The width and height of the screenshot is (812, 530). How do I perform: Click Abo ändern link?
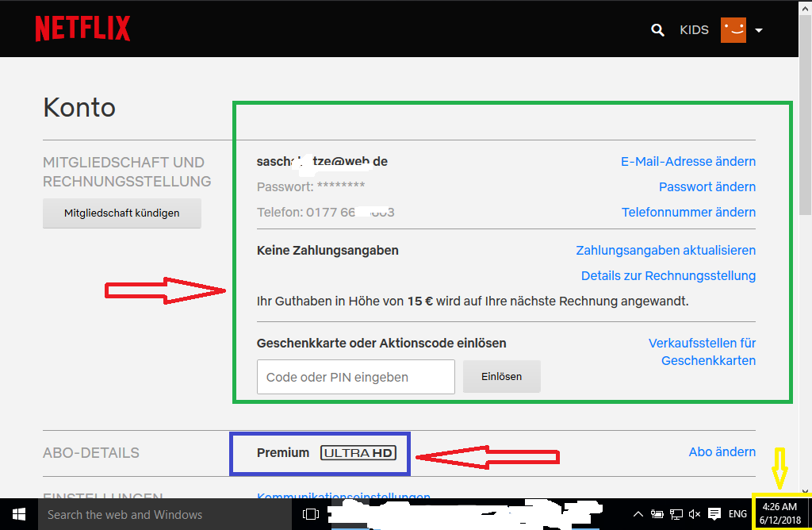(722, 452)
